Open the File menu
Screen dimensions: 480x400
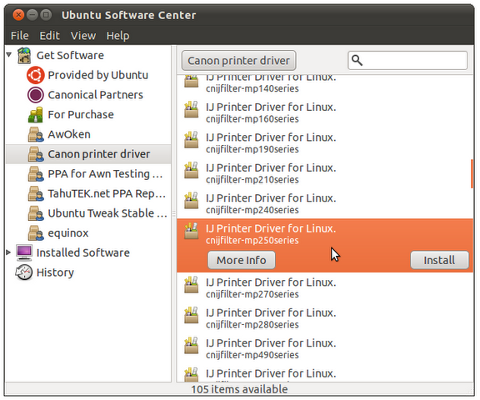[x=20, y=36]
